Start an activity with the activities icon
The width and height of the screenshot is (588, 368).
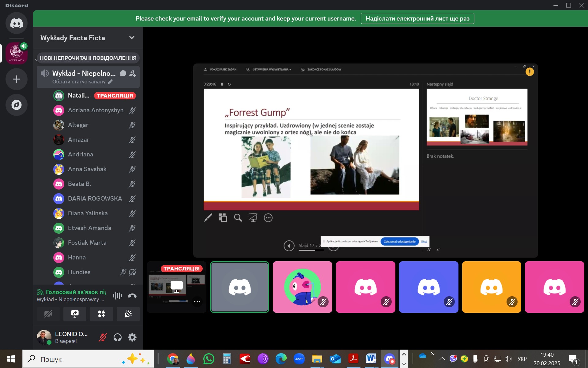(x=101, y=314)
